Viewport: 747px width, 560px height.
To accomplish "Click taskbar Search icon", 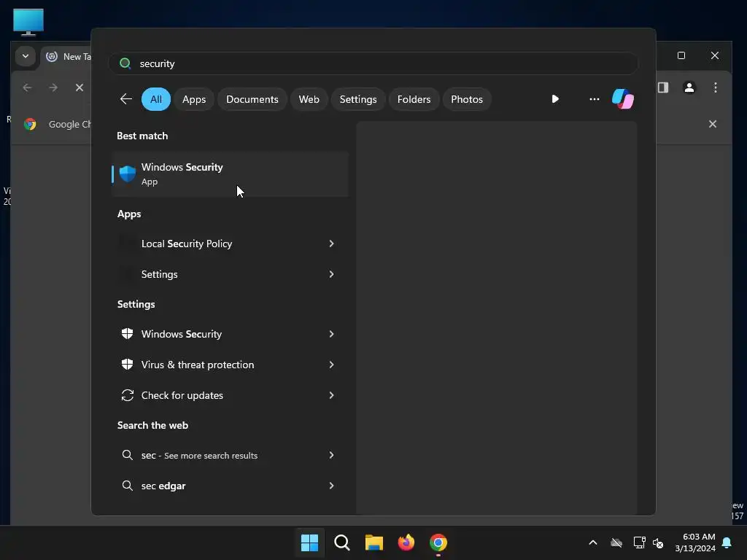I will tap(341, 542).
